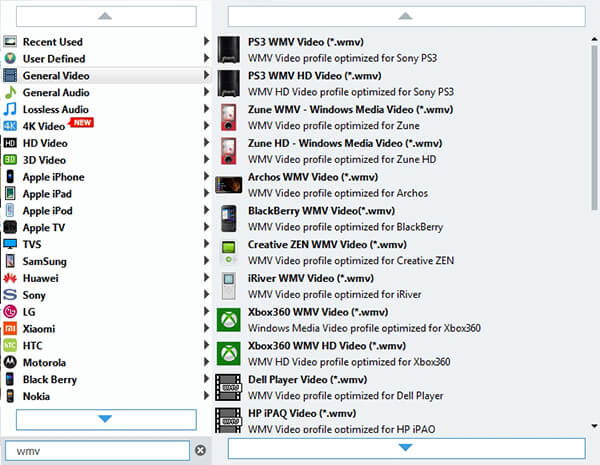Click the Zune WMV device thumbnail
The width and height of the screenshot is (600, 465).
(x=228, y=117)
